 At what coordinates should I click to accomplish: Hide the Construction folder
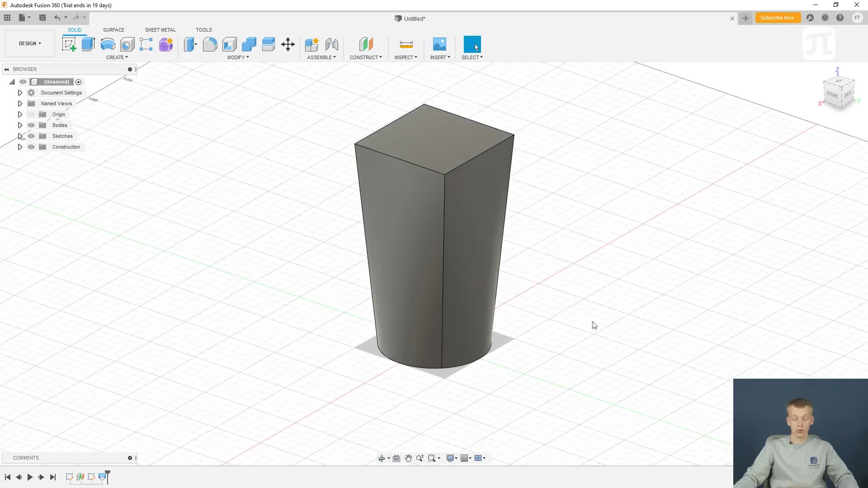[x=31, y=147]
